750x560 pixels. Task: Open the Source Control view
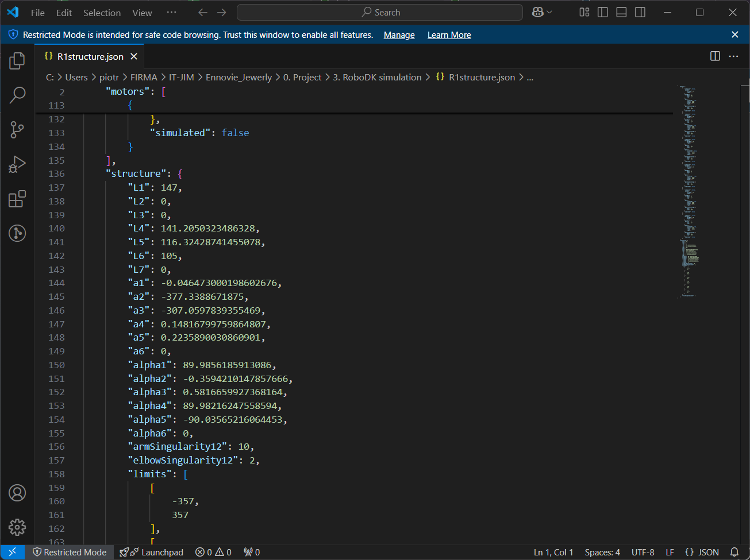click(17, 130)
